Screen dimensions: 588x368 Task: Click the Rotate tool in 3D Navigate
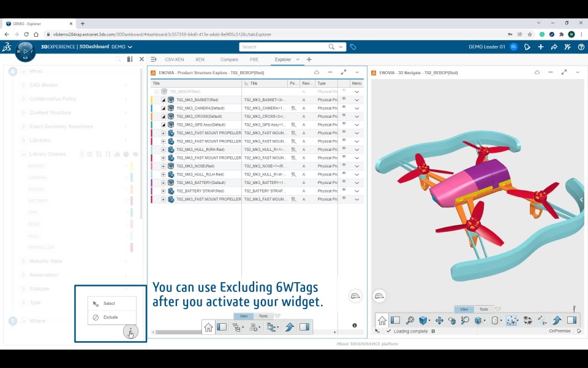(x=452, y=320)
